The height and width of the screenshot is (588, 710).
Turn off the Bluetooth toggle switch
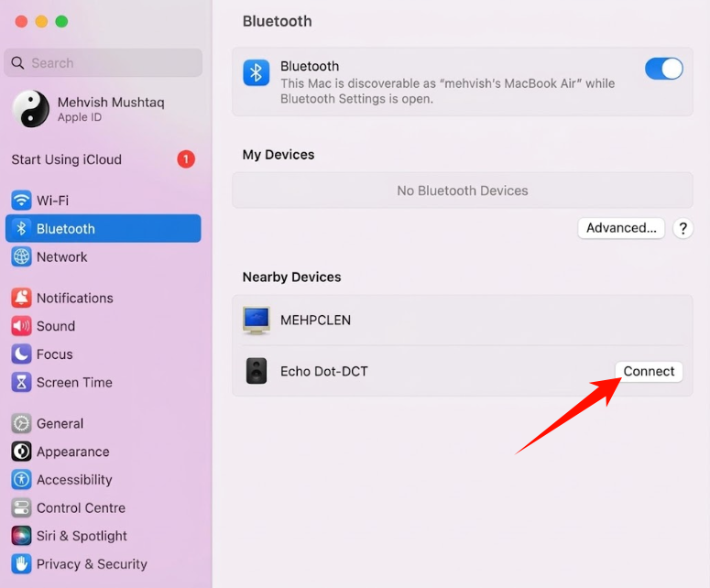tap(664, 69)
